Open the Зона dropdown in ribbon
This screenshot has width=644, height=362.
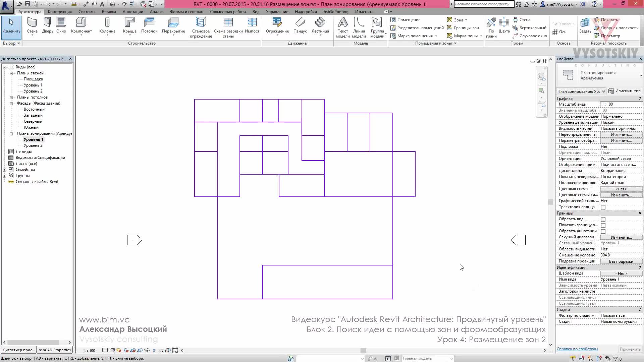(466, 20)
